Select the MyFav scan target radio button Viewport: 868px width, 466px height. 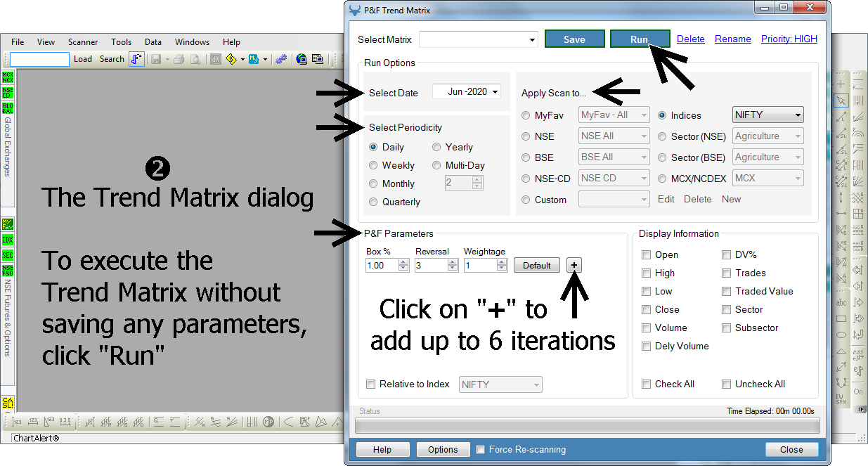coord(526,115)
